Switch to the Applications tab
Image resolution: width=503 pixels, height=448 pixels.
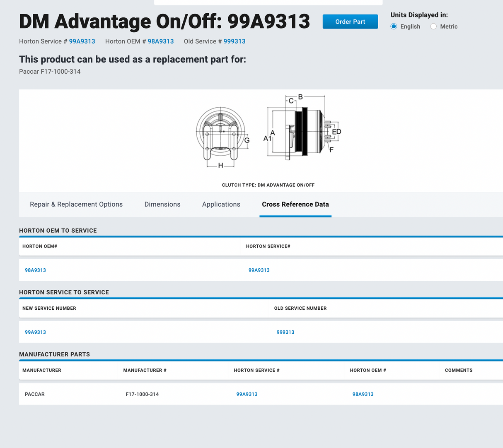pyautogui.click(x=221, y=204)
